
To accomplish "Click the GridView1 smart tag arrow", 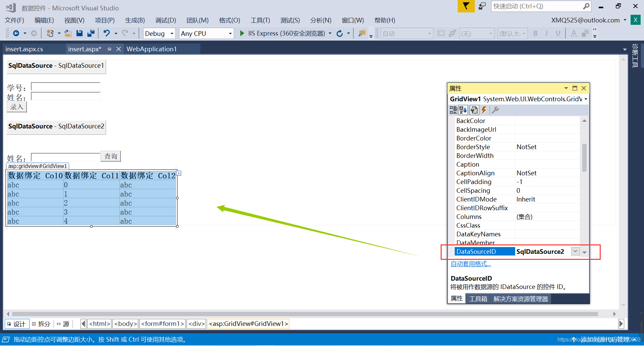I will (x=179, y=173).
